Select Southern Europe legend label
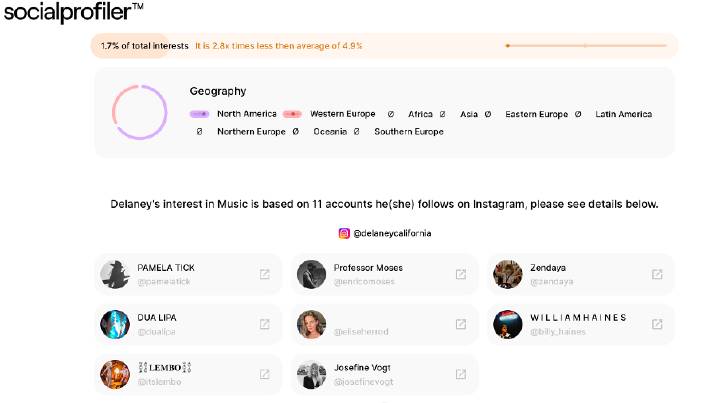This screenshot has height=403, width=720. click(409, 131)
